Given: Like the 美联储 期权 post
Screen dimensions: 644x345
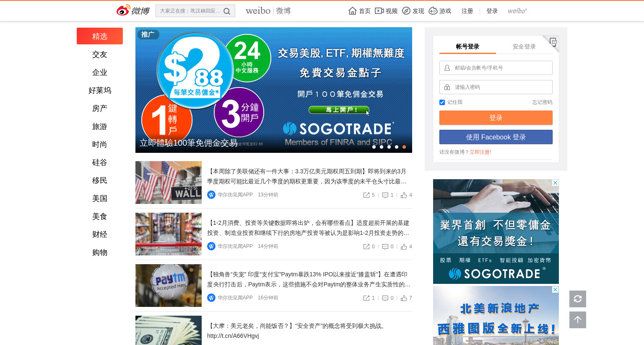Looking at the screenshot, I should [404, 195].
